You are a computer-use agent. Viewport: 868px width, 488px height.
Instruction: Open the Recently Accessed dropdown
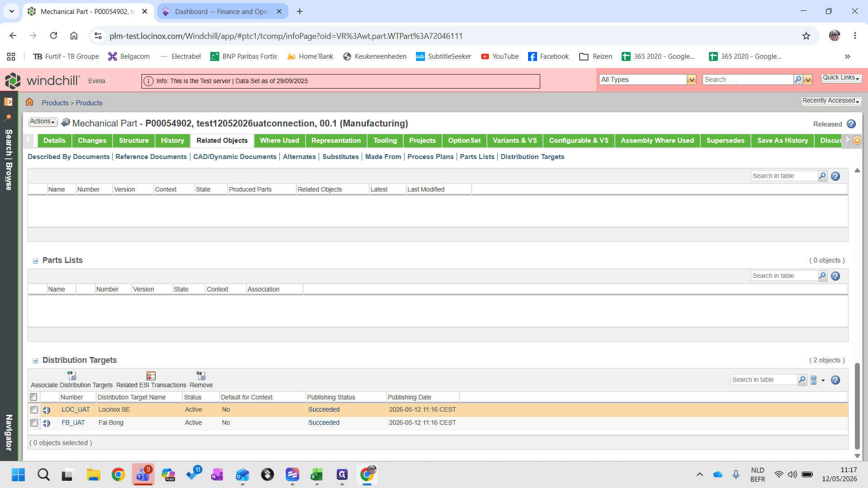(831, 101)
